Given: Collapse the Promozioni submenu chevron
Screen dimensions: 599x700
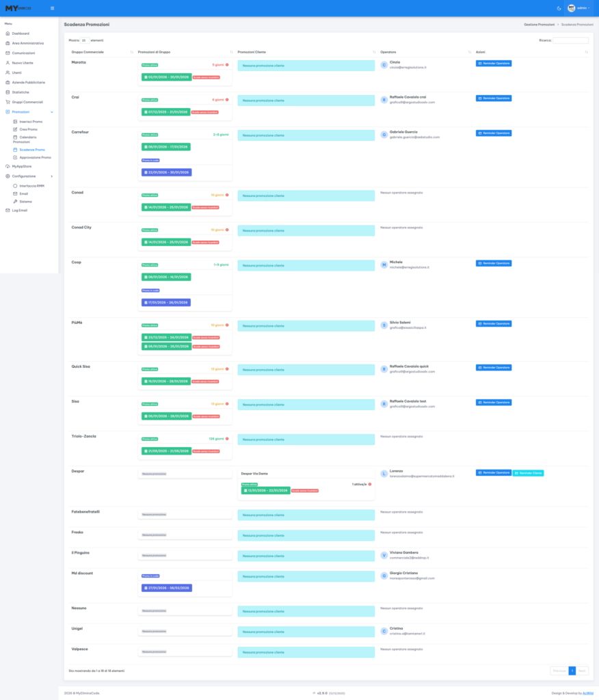Looking at the screenshot, I should [52, 112].
